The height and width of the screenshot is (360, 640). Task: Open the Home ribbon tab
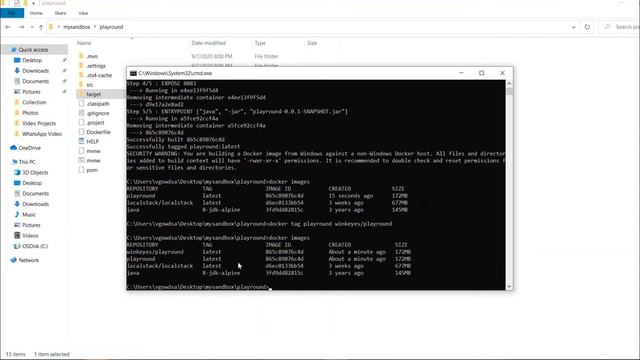(x=36, y=13)
